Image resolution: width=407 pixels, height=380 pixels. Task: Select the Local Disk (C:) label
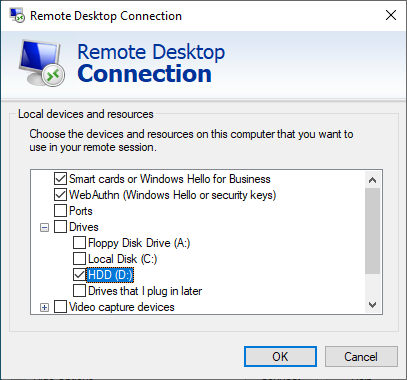click(122, 259)
